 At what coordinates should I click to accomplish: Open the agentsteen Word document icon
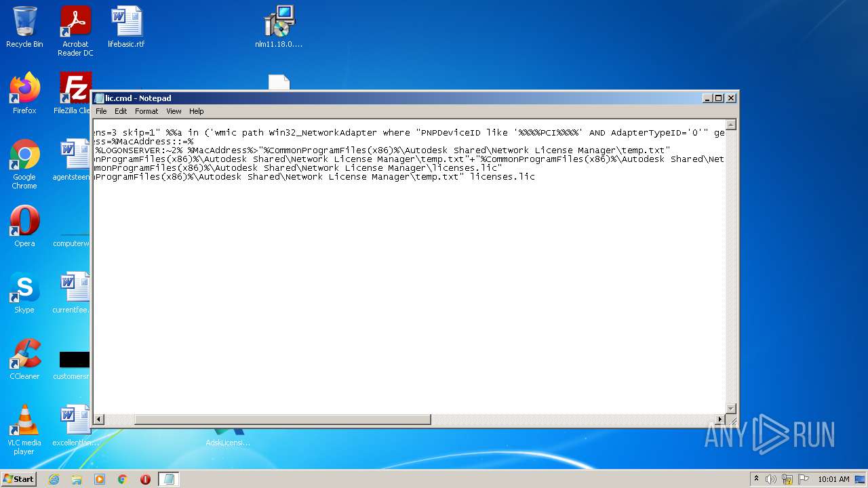pos(73,160)
